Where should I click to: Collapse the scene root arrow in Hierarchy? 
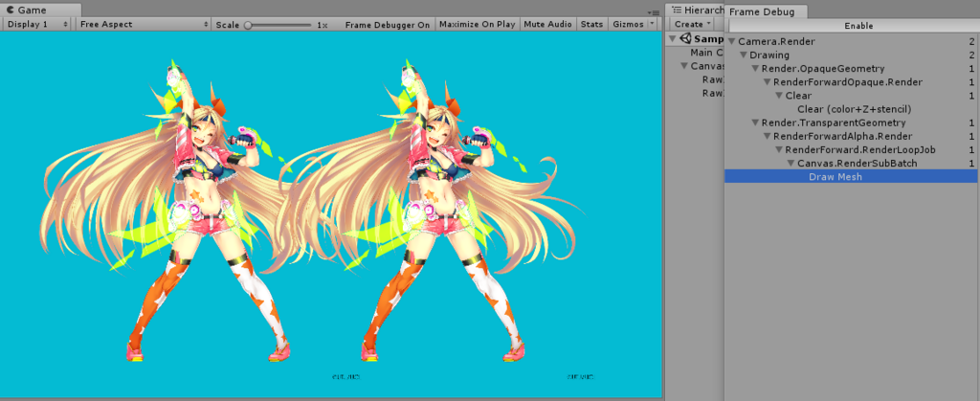[673, 38]
